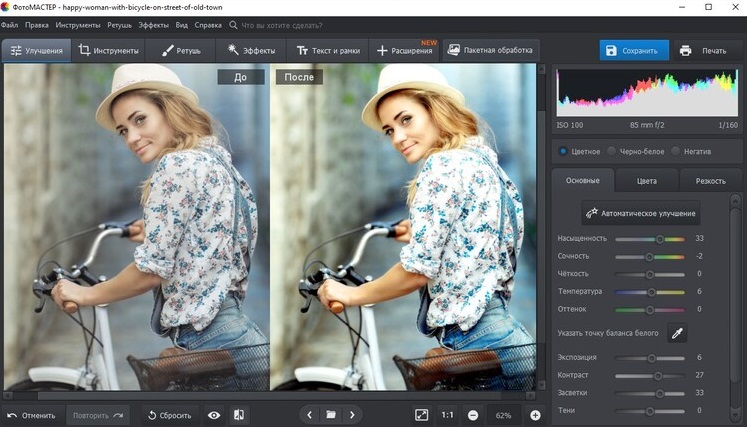The width and height of the screenshot is (747, 427).
Task: Open the Эффекты menu in menu bar
Action: [x=153, y=23]
